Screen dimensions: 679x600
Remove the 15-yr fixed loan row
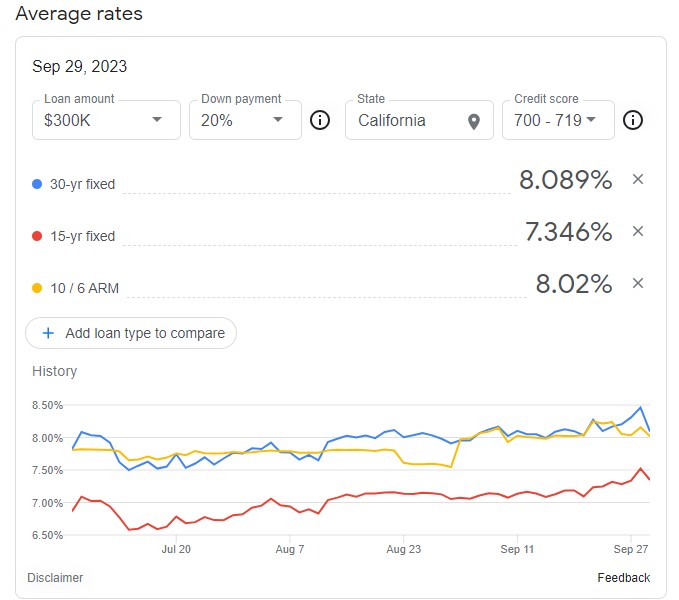pos(638,232)
